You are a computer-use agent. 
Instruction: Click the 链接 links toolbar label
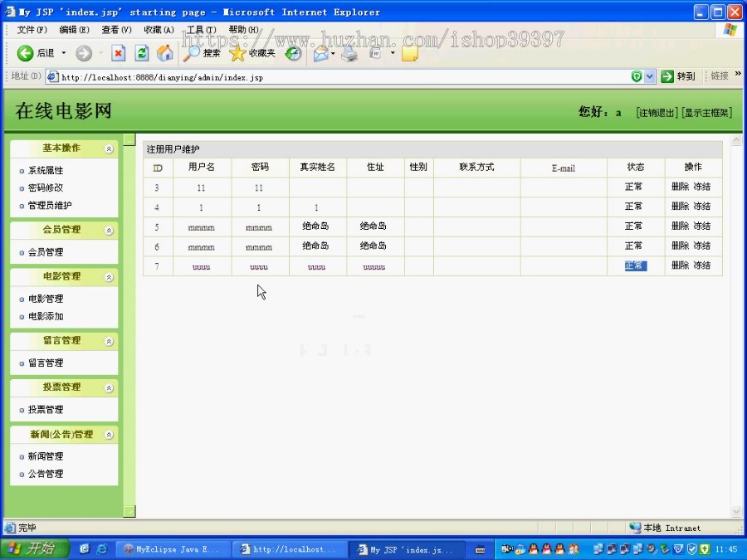click(x=720, y=75)
